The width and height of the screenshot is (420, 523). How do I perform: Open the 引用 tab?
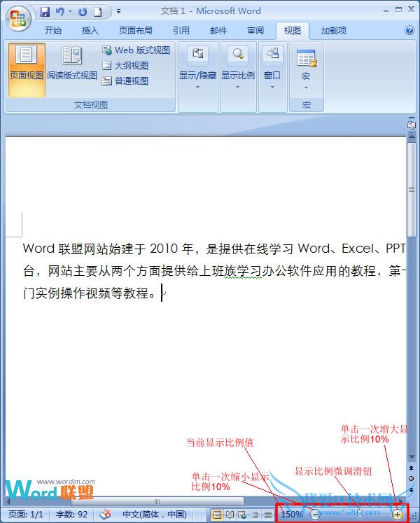coord(181,31)
